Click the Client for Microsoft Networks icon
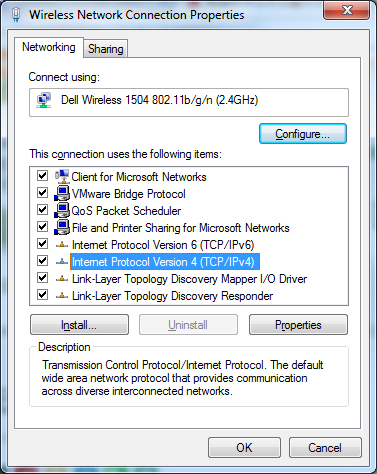This screenshot has width=377, height=474. point(62,176)
